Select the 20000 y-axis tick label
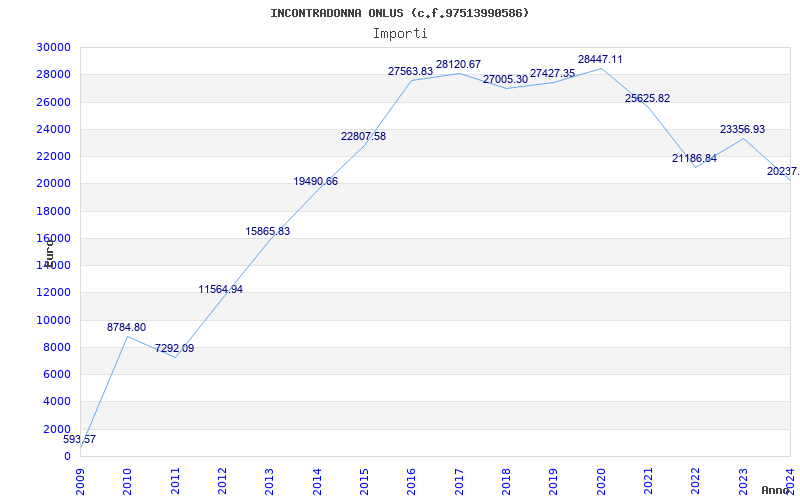 [54, 184]
